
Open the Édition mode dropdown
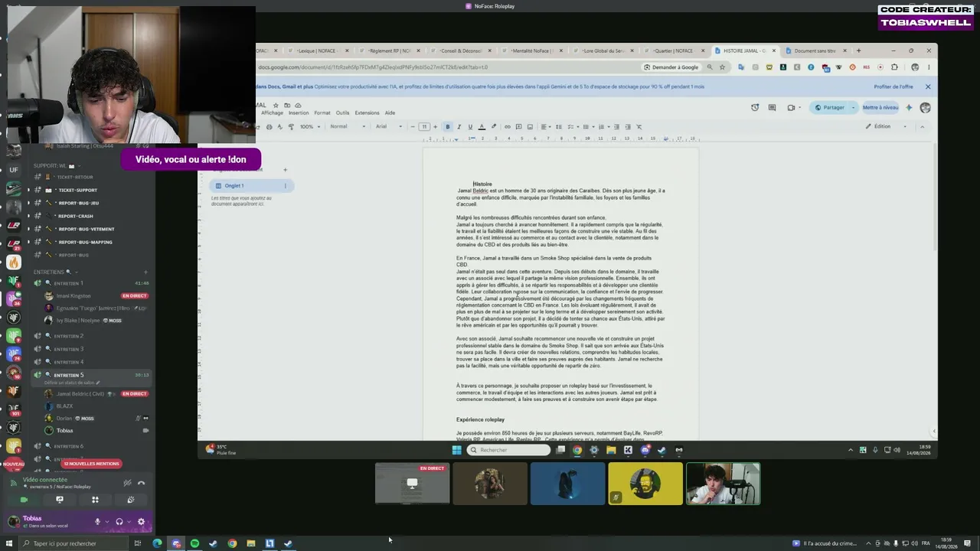tap(887, 126)
